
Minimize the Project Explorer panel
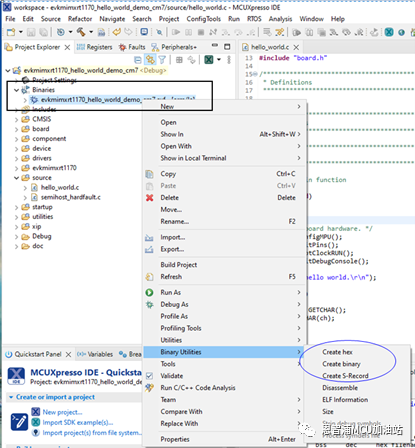point(215,45)
